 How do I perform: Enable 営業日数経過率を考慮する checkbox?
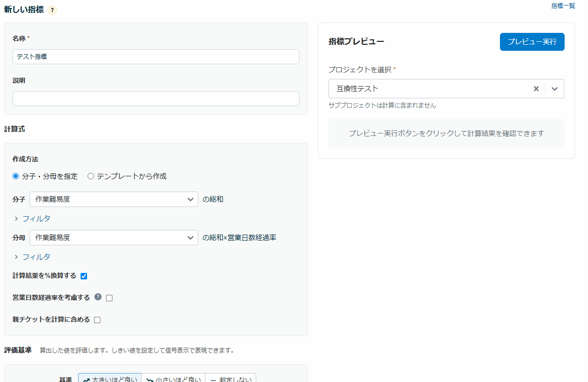[109, 298]
